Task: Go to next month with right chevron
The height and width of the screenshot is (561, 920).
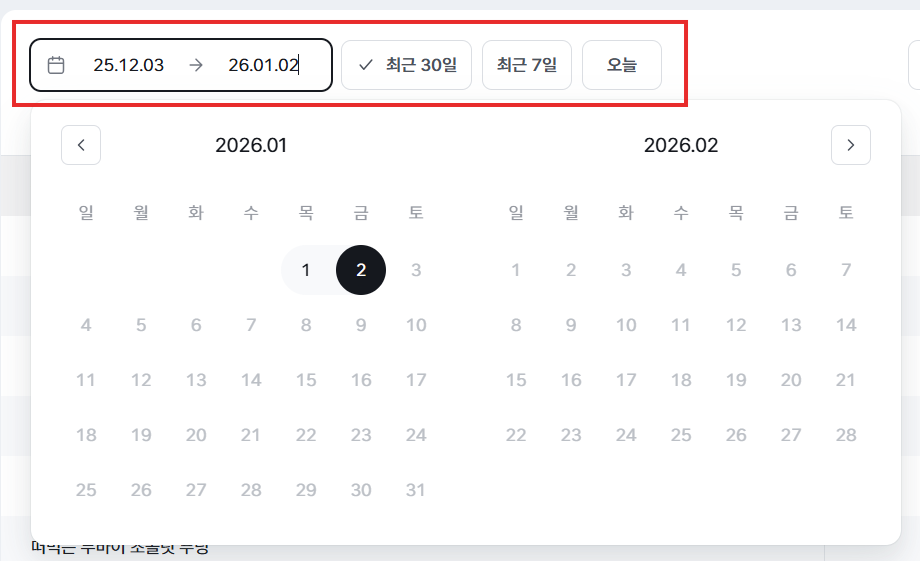Action: (851, 145)
